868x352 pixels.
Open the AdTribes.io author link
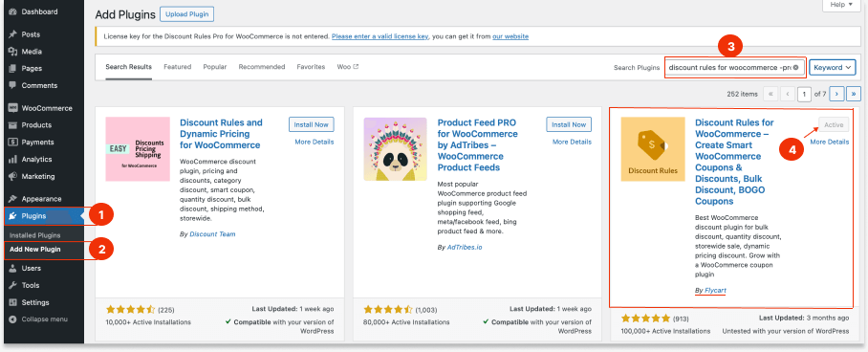coord(465,247)
